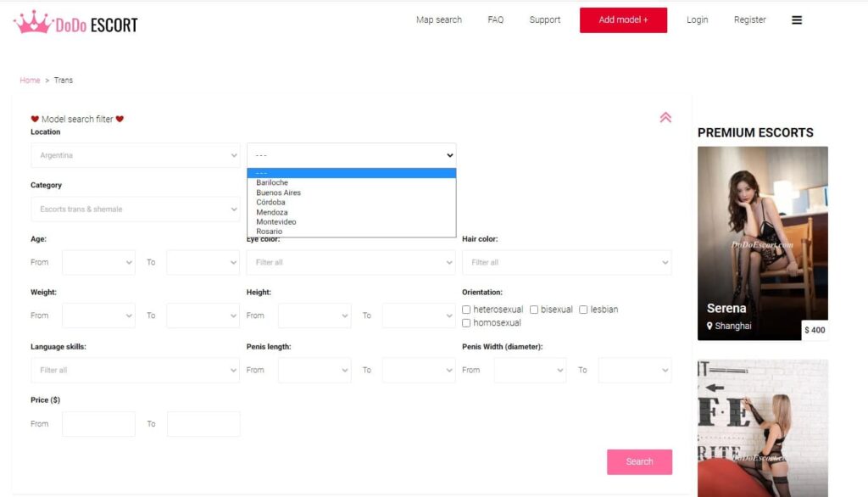The image size is (868, 497).
Task: Enable the bisexual orientation checkbox
Action: coord(534,310)
